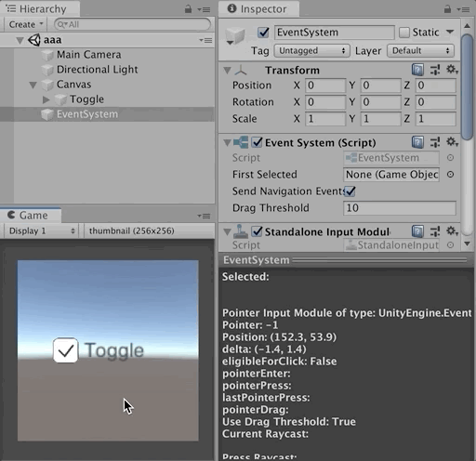Click the Hierarchy search field
This screenshot has height=461, width=476.
click(x=133, y=24)
